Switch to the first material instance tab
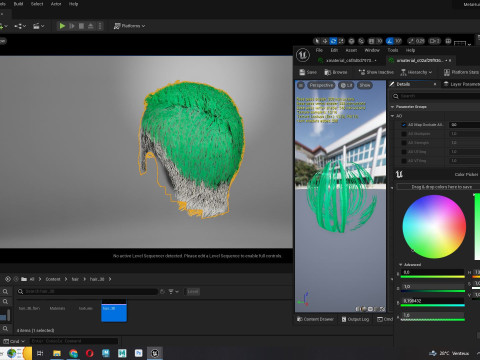480x360 pixels. tap(348, 60)
